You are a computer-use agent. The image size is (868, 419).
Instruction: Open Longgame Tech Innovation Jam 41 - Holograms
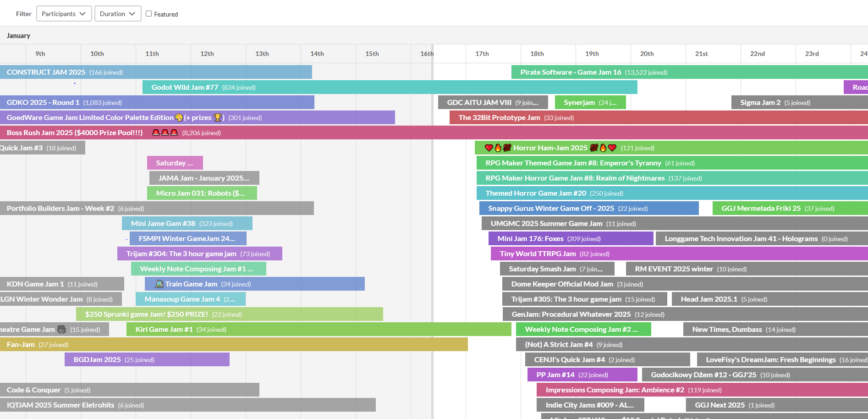click(762, 239)
